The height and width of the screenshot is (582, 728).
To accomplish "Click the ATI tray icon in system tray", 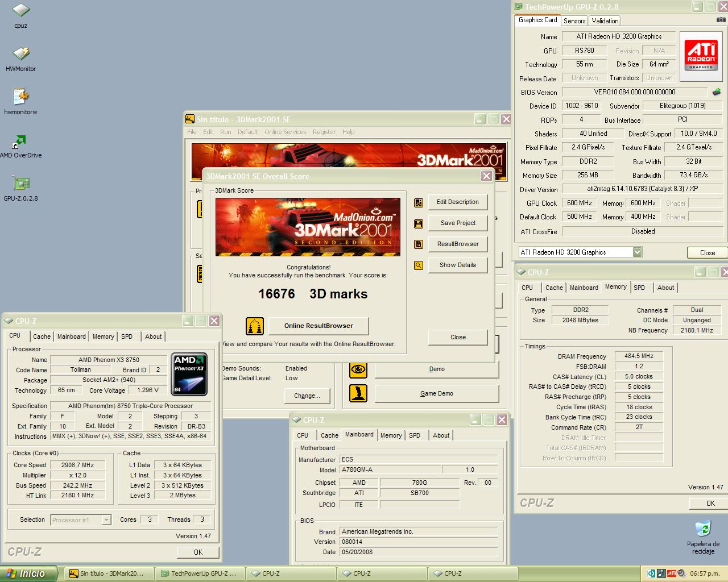I will (x=672, y=573).
